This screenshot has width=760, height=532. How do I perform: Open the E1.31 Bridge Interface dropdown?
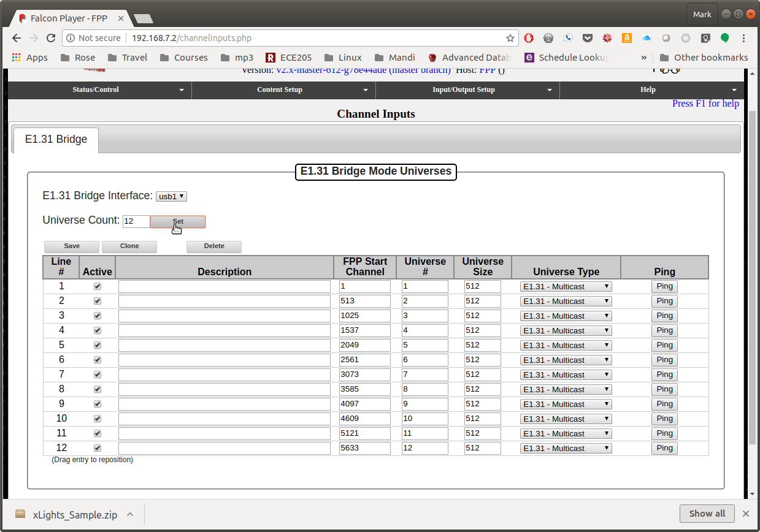[x=171, y=196]
